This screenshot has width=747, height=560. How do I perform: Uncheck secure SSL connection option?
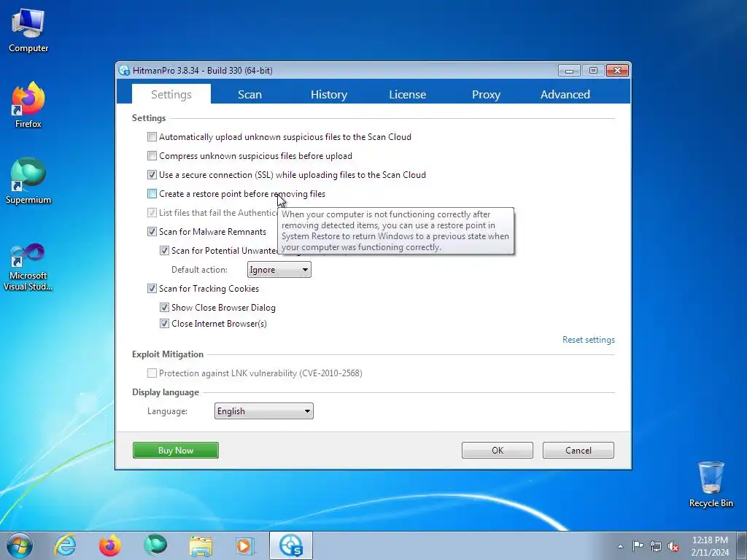coord(152,175)
